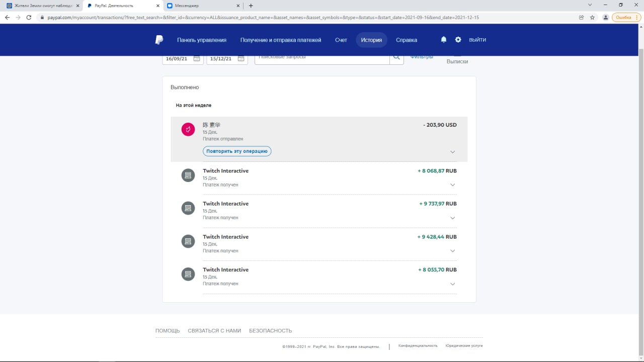This screenshot has width=644, height=362.
Task: Bookmark page with star icon
Action: (x=592, y=17)
